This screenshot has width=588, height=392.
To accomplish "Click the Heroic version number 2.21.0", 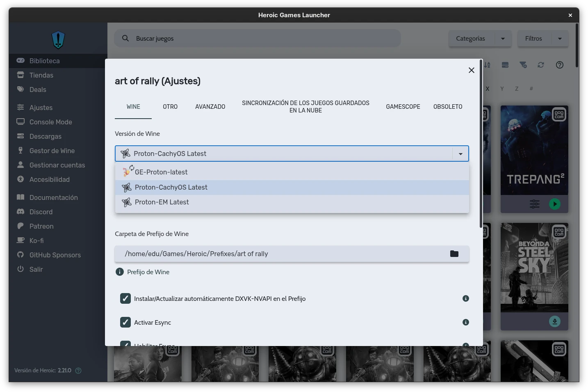I will pyautogui.click(x=64, y=370).
